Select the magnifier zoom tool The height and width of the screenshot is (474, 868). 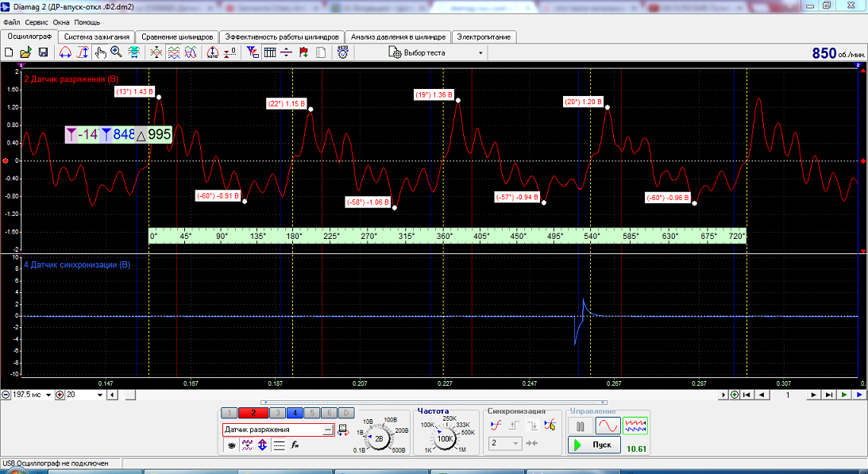point(116,52)
